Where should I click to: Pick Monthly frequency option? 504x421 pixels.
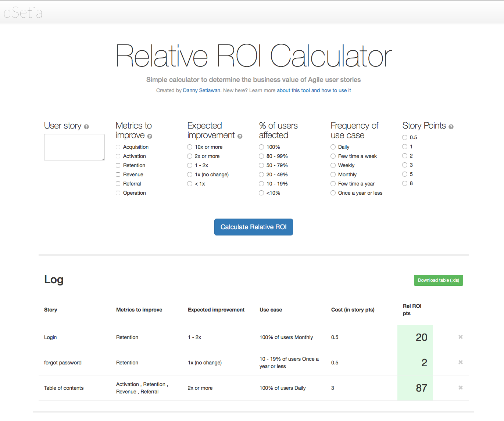[x=333, y=174]
